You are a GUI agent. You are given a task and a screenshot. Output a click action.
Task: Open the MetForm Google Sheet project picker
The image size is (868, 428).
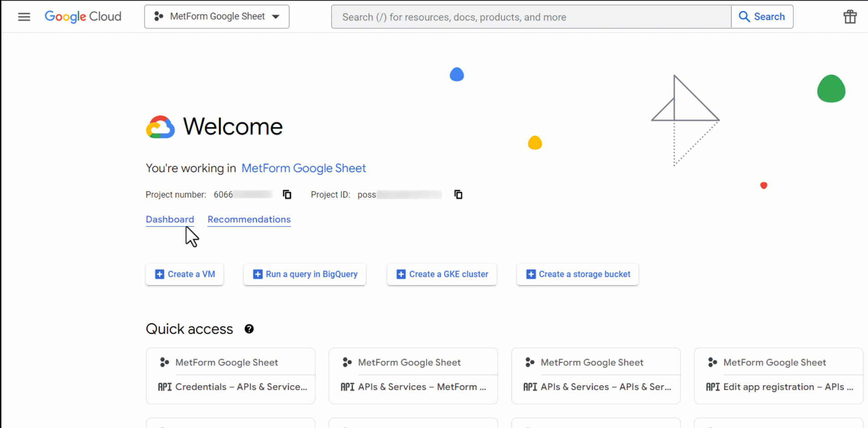pos(216,16)
